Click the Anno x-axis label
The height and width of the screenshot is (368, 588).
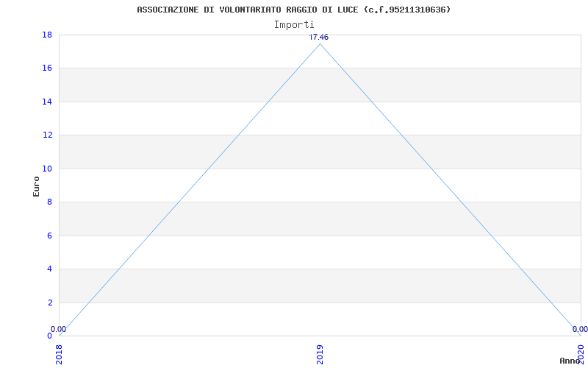[x=570, y=361]
